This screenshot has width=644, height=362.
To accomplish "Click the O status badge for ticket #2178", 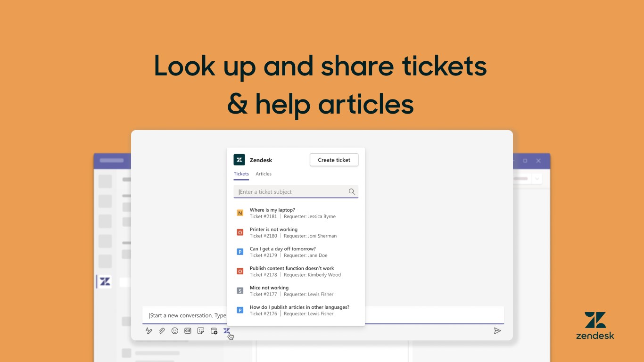I will click(240, 271).
